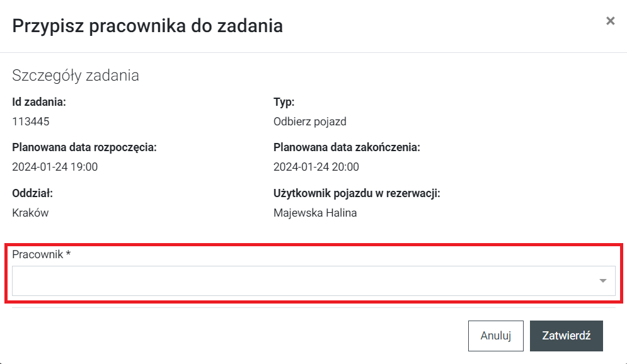Click the Majewska Halina user name
The height and width of the screenshot is (364, 627).
315,212
